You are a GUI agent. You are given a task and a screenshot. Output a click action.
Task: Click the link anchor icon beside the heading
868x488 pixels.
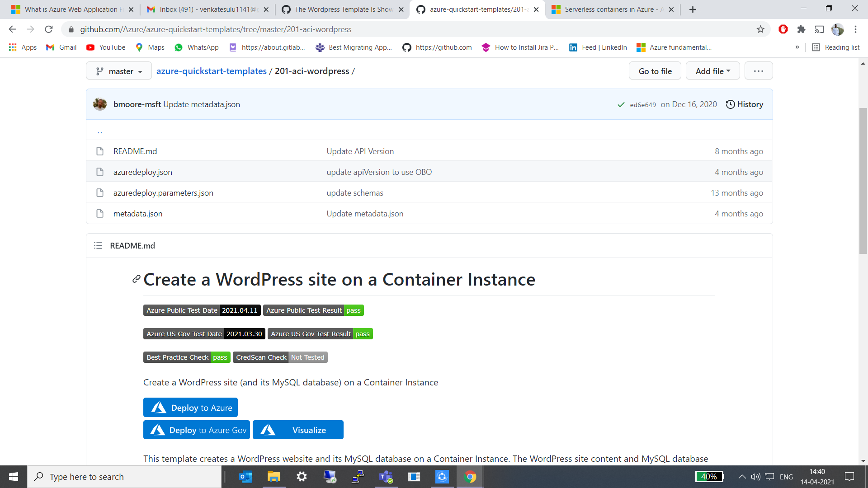[x=136, y=279]
